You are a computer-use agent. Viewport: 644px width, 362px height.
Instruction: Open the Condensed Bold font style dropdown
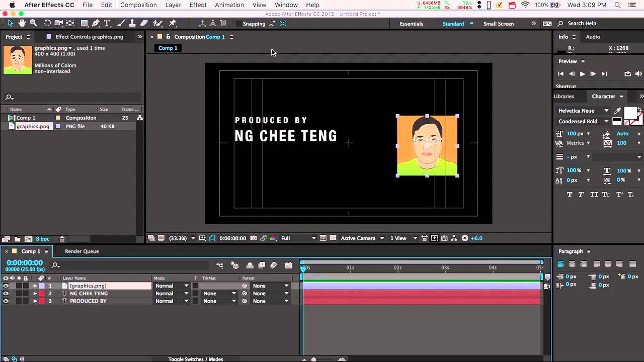(x=584, y=121)
